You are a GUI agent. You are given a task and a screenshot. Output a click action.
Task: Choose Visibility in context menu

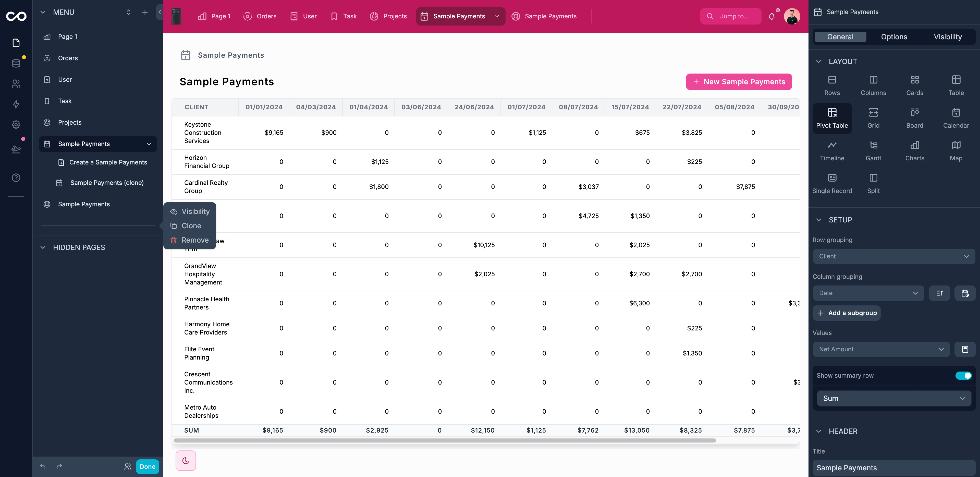pyautogui.click(x=190, y=211)
